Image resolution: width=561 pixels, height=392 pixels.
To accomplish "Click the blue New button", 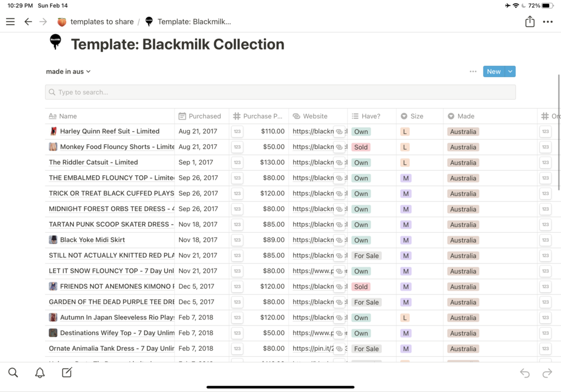I will [494, 71].
